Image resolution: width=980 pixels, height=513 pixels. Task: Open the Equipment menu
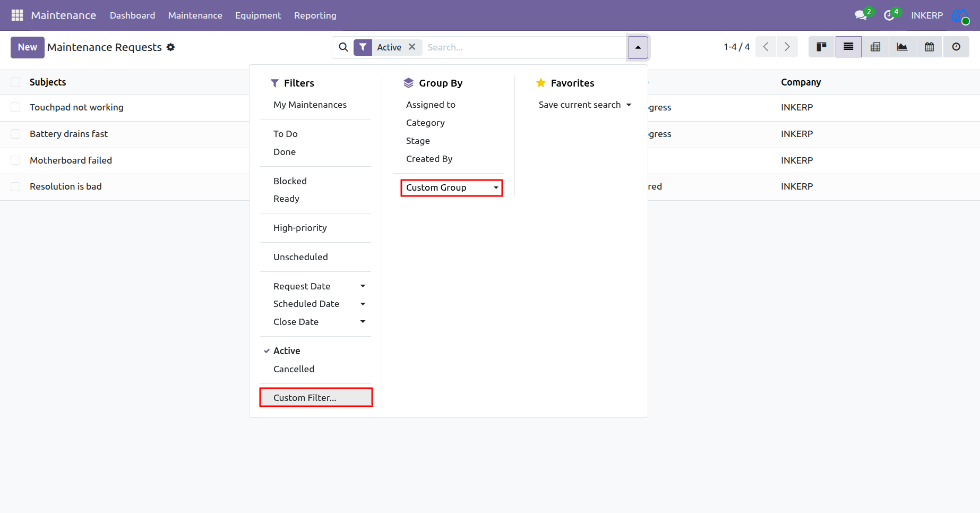tap(258, 15)
